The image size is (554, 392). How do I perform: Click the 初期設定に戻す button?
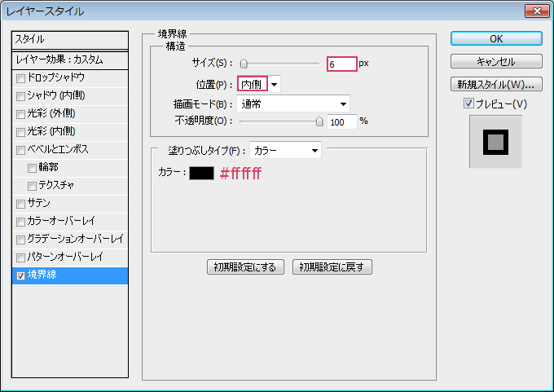332,266
